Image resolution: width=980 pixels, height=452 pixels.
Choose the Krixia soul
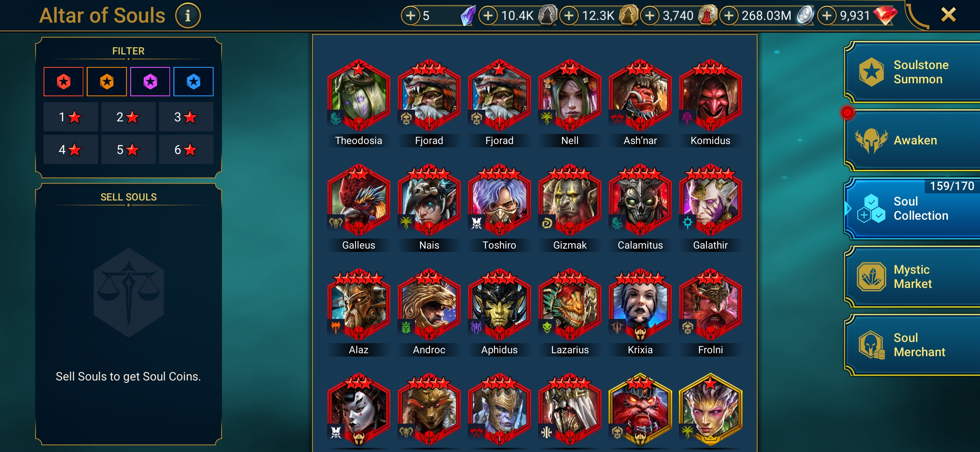[x=640, y=306]
